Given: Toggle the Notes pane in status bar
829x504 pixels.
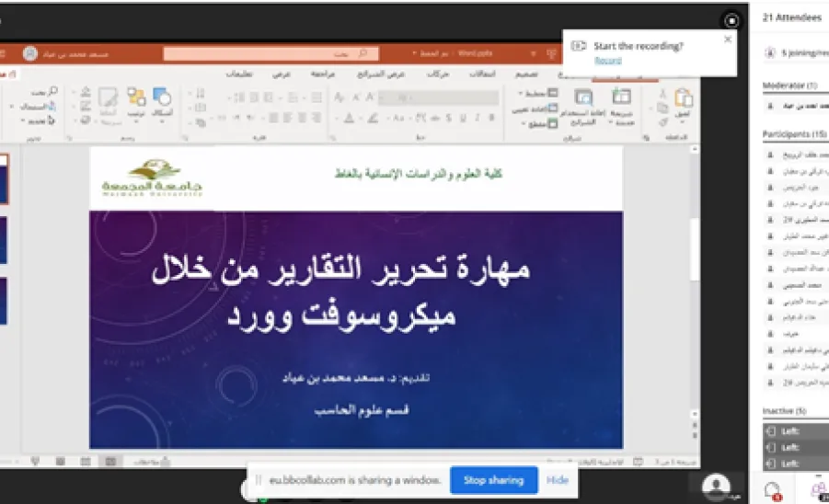Looking at the screenshot, I should [151, 462].
